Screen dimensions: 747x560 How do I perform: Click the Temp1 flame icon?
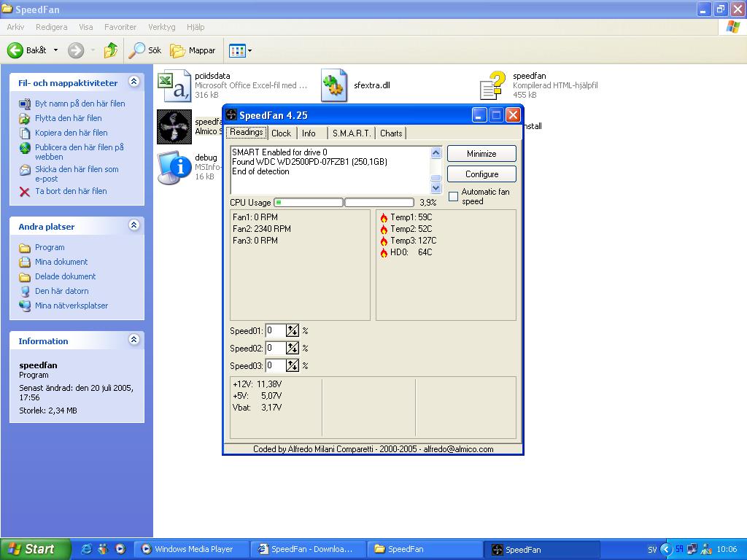click(x=384, y=217)
